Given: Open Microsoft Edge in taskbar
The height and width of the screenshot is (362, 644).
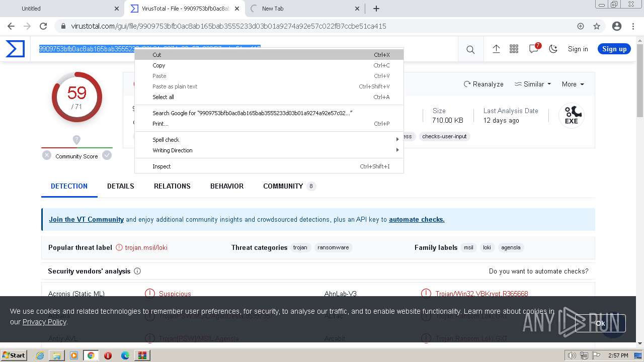Looking at the screenshot, I should click(125, 355).
